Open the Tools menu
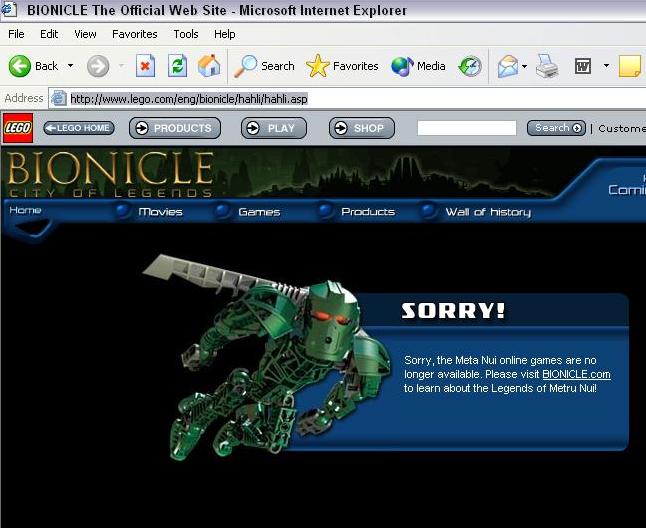Image resolution: width=646 pixels, height=528 pixels. point(186,34)
